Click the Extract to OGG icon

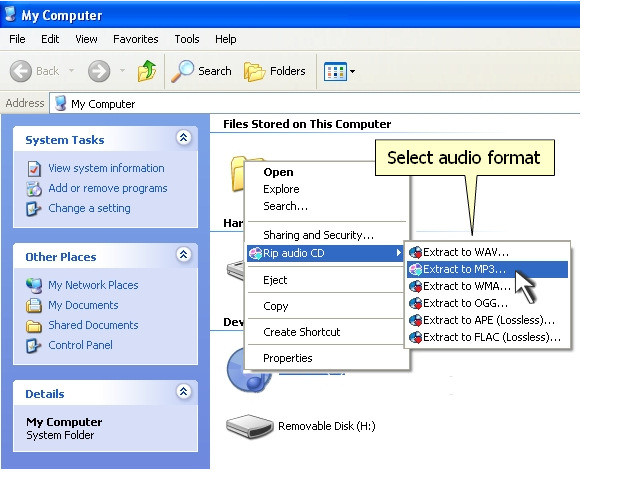(x=416, y=303)
